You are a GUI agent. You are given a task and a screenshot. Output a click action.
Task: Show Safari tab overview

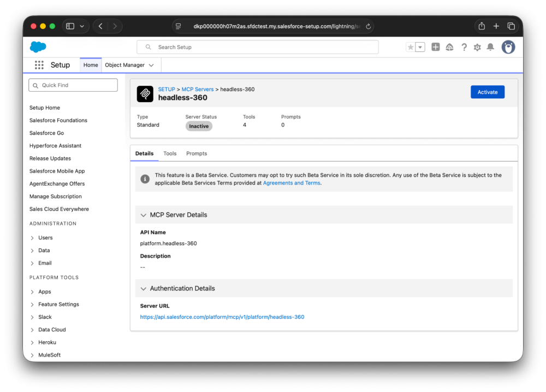tap(511, 26)
